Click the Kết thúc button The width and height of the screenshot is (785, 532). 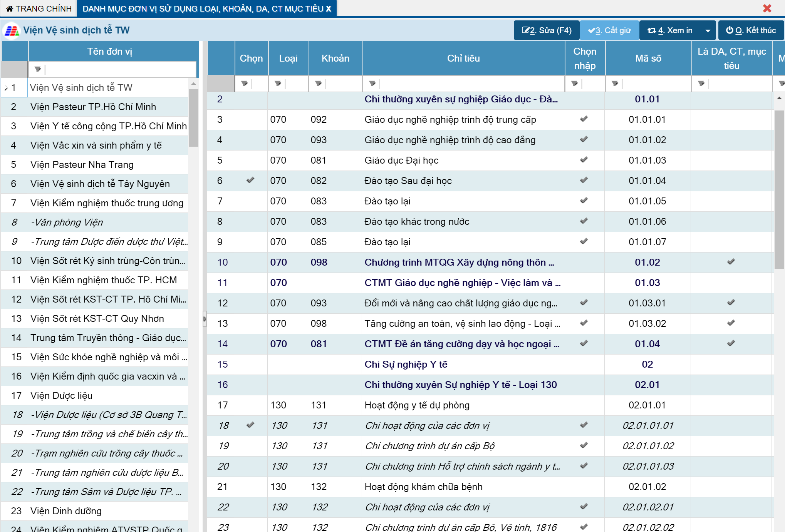751,30
